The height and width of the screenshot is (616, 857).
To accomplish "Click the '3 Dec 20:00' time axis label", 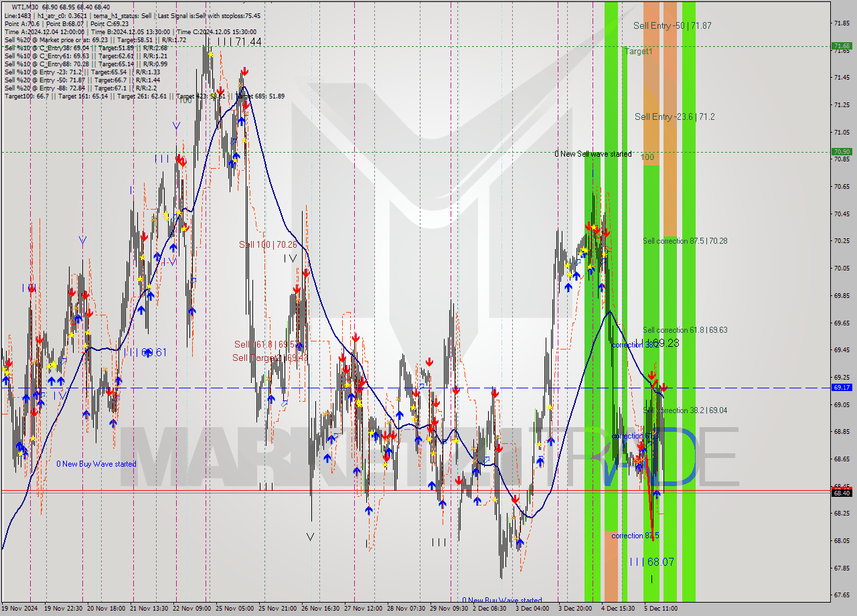I will 575,609.
